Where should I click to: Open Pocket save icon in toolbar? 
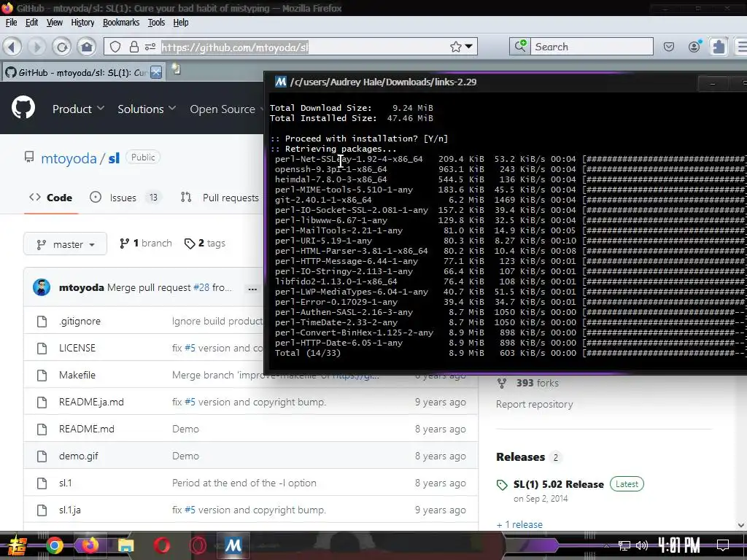(x=669, y=47)
